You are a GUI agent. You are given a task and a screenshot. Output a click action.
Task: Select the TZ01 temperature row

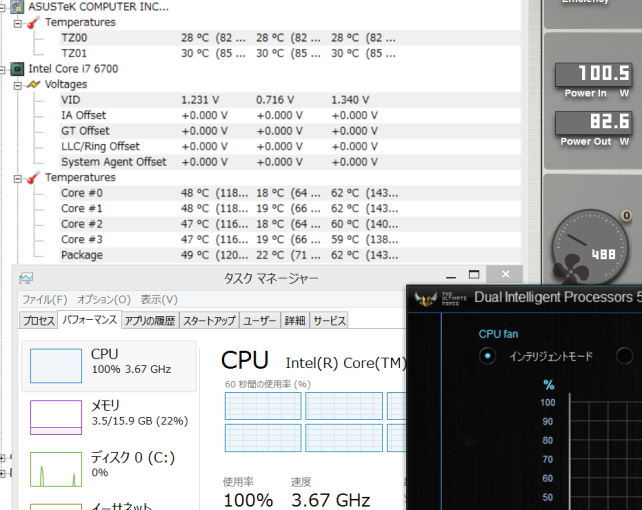290,54
